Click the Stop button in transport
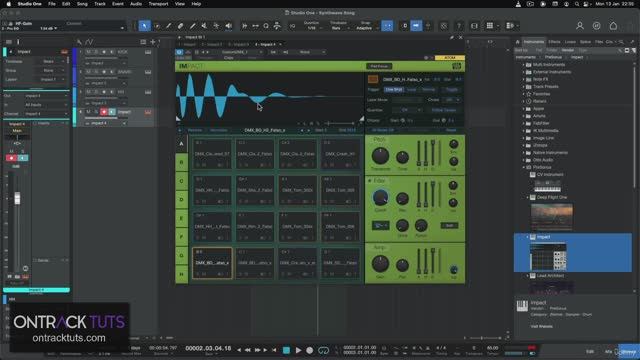 coord(286,350)
